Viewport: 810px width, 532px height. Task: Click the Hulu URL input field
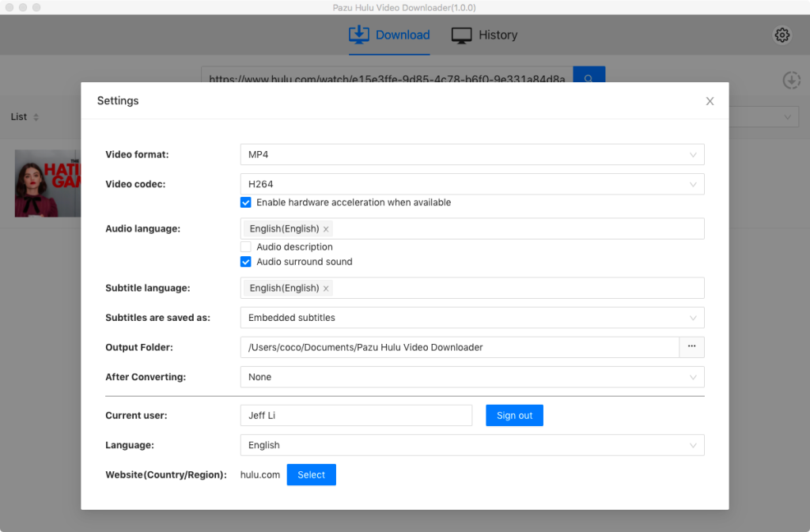(387, 75)
